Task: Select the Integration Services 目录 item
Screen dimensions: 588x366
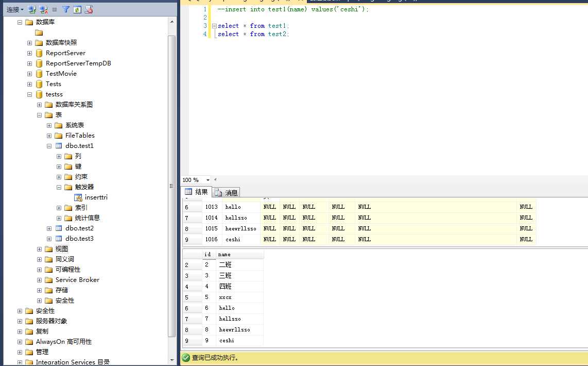Action: click(x=73, y=362)
